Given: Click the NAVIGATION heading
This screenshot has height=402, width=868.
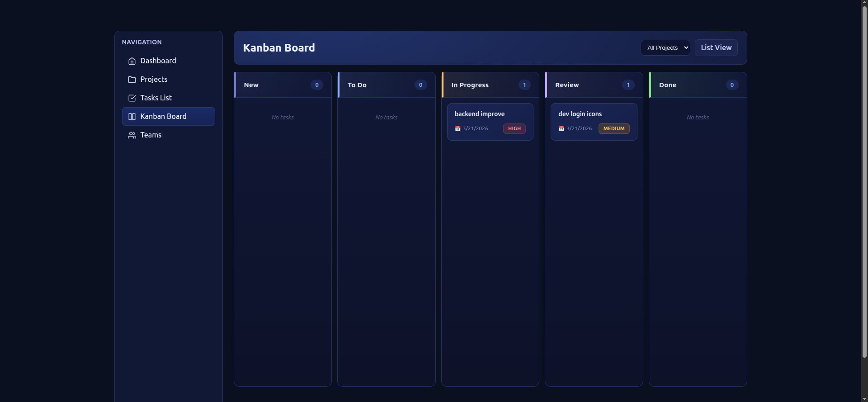Looking at the screenshot, I should (142, 42).
